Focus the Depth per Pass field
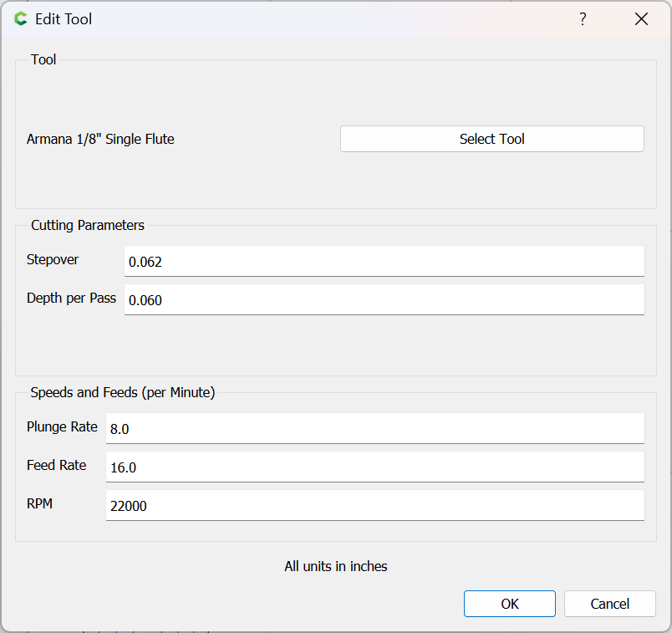The width and height of the screenshot is (672, 633). coord(384,299)
